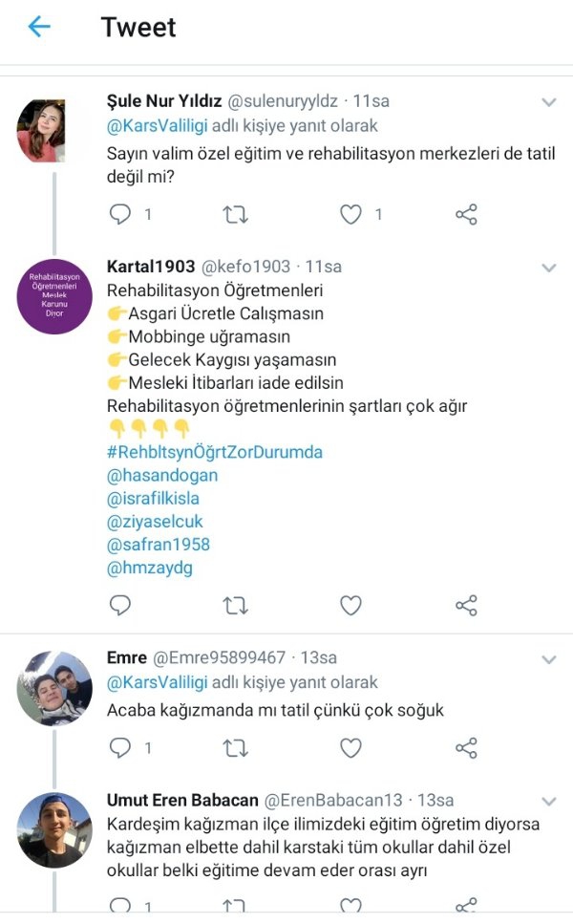This screenshot has width=573, height=924.
Task: Share Kartal1903's tweet
Action: pyautogui.click(x=466, y=606)
